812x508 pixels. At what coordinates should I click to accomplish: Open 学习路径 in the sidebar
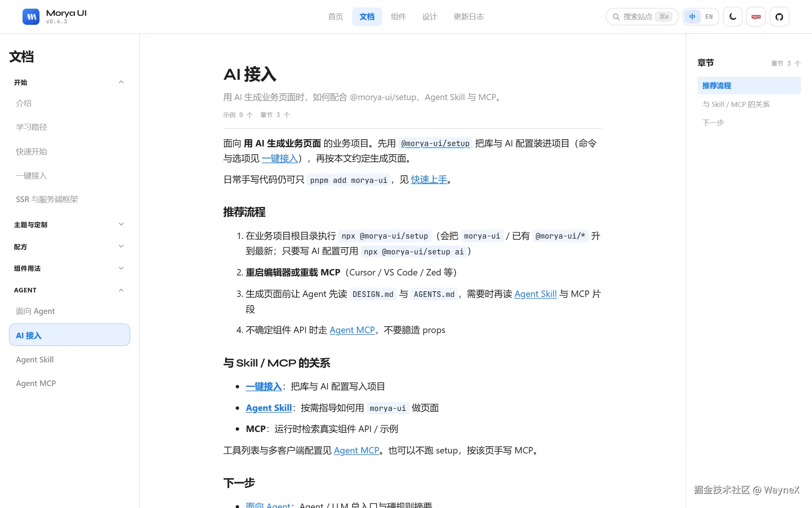pyautogui.click(x=32, y=127)
